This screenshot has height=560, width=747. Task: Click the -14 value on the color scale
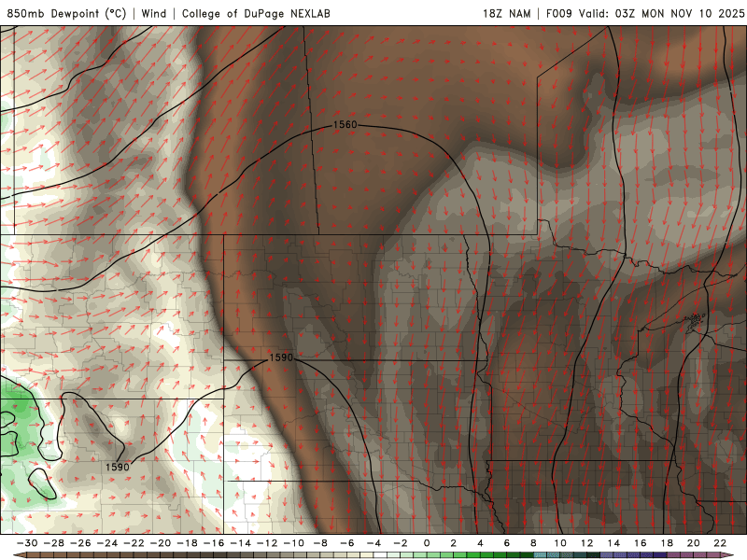click(x=240, y=543)
